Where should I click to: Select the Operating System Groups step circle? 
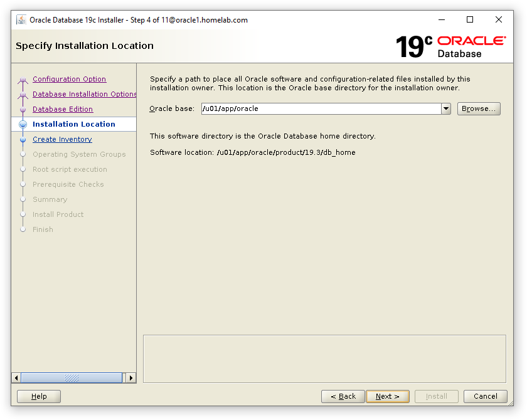click(x=23, y=154)
